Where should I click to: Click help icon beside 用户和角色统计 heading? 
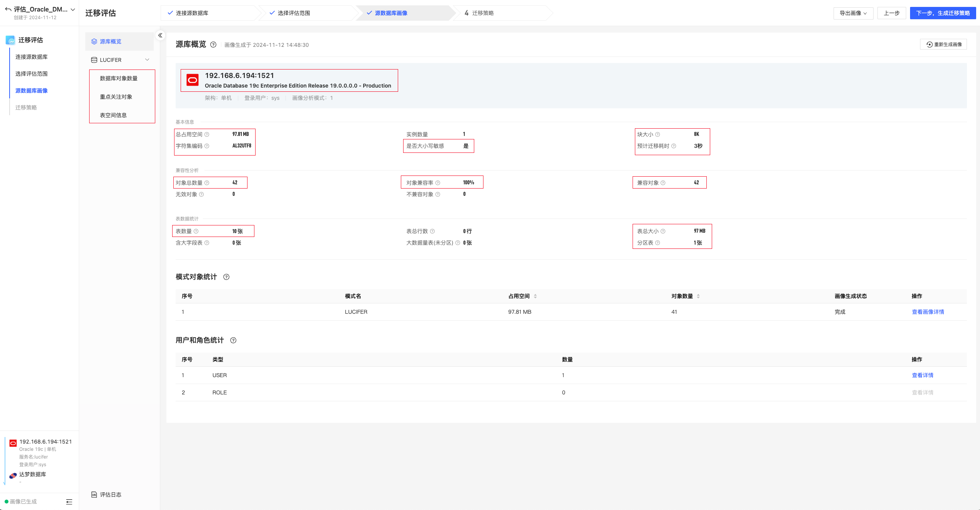point(233,340)
